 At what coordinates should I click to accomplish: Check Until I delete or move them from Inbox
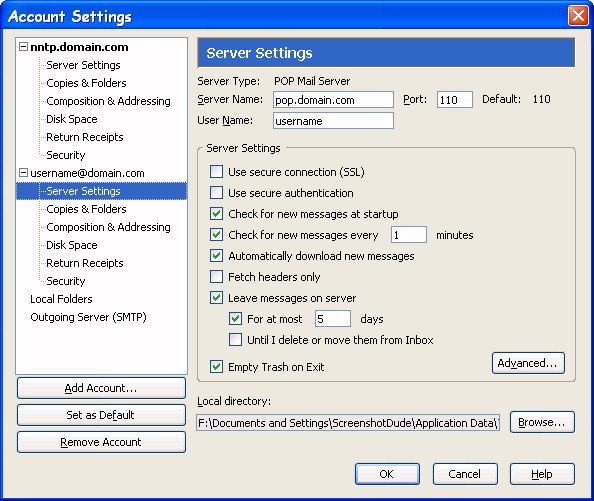pos(235,340)
